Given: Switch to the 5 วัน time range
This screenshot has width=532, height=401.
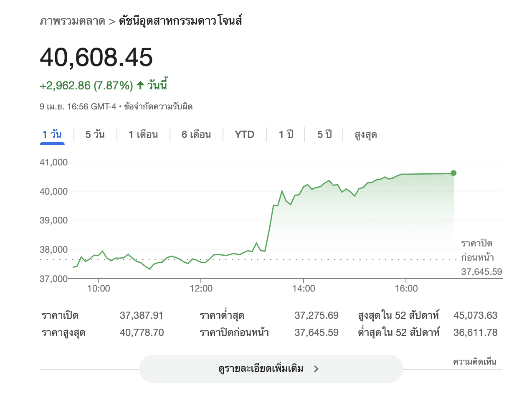Looking at the screenshot, I should point(94,134).
